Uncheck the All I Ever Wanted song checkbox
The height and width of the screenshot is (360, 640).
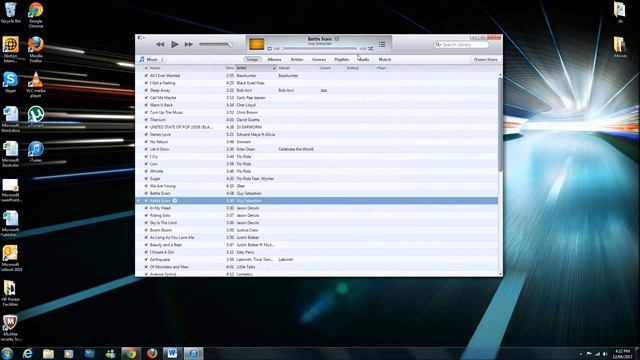pyautogui.click(x=146, y=76)
